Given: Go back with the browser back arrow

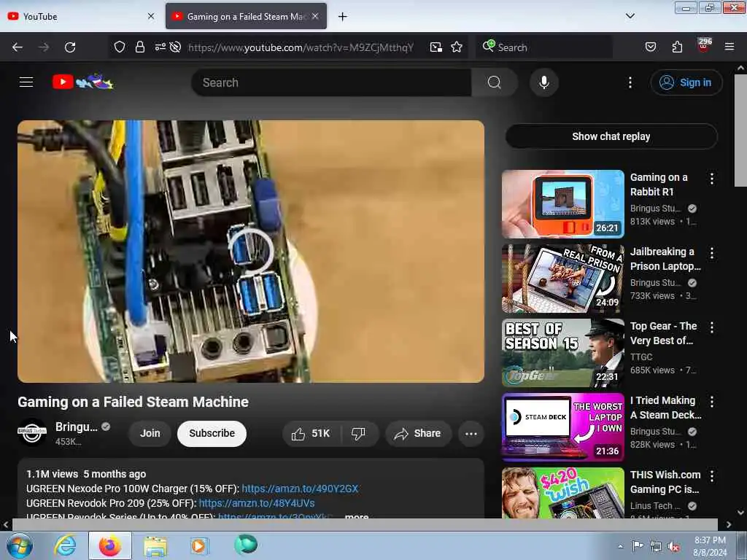Looking at the screenshot, I should [x=18, y=47].
